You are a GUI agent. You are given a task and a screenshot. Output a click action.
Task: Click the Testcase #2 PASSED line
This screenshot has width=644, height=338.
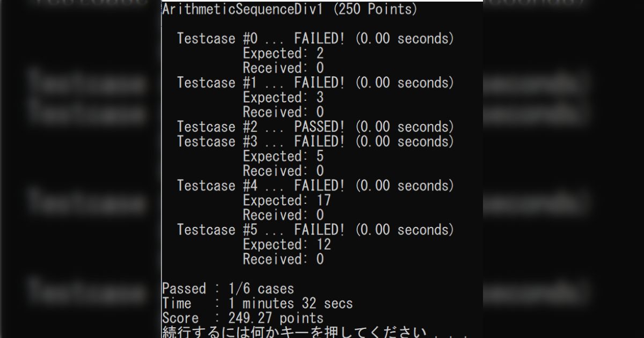tap(315, 127)
